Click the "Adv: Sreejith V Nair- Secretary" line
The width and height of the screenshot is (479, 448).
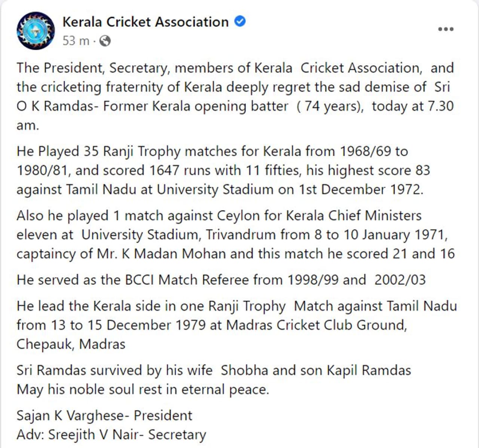click(111, 435)
